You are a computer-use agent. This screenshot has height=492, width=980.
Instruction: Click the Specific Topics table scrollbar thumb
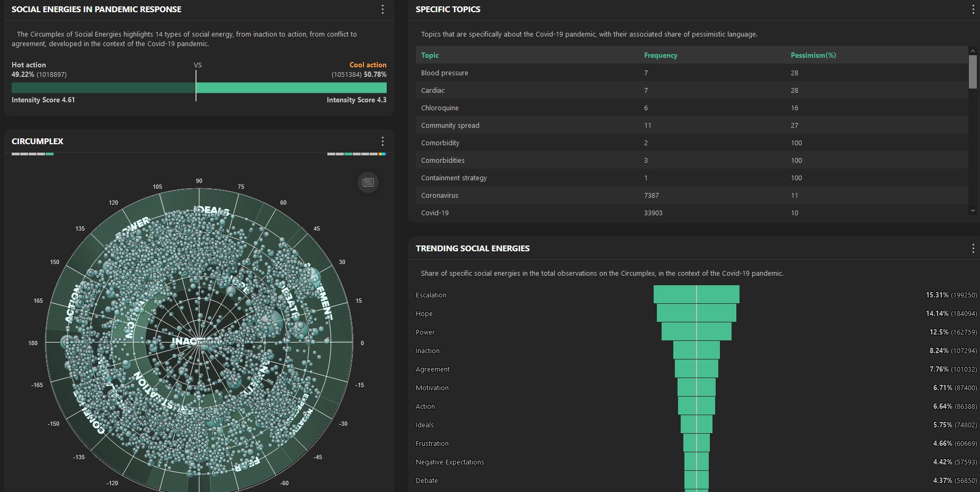tap(972, 72)
